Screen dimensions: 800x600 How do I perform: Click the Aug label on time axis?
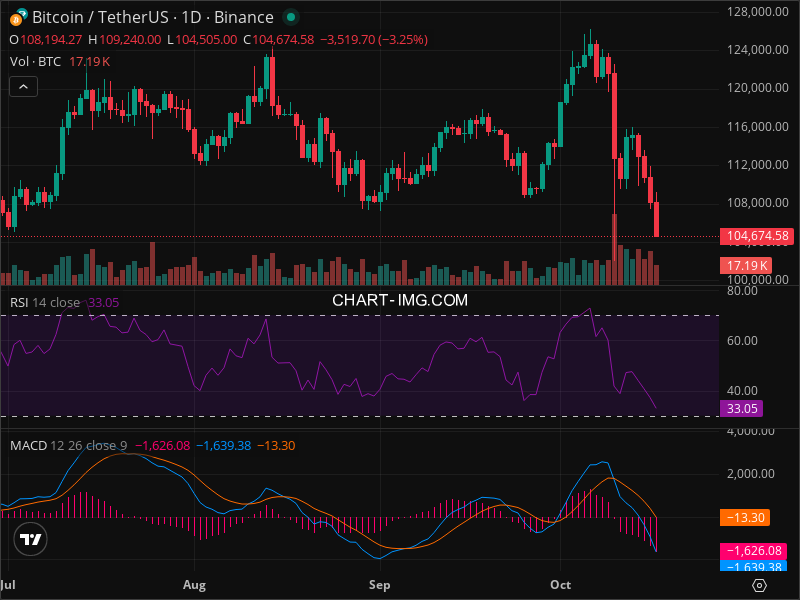coord(194,584)
